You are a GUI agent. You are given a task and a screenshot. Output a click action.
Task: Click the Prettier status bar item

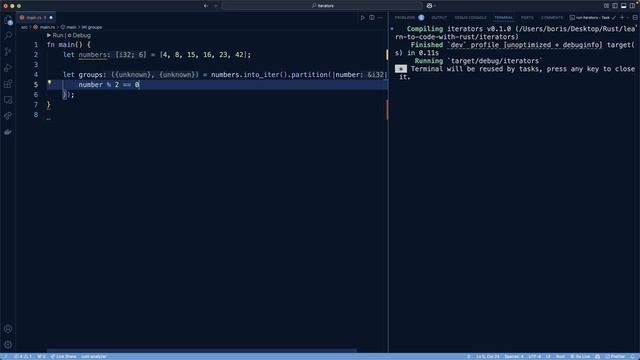[x=615, y=356]
